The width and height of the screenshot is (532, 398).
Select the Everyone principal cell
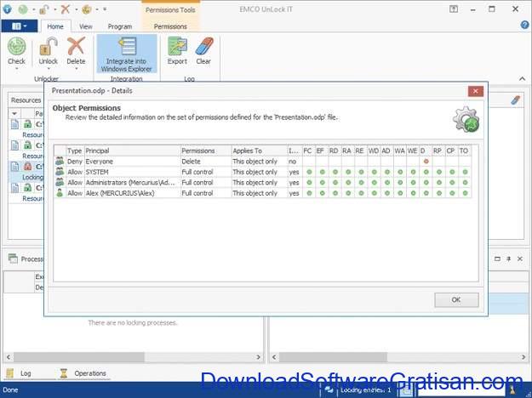tap(132, 162)
